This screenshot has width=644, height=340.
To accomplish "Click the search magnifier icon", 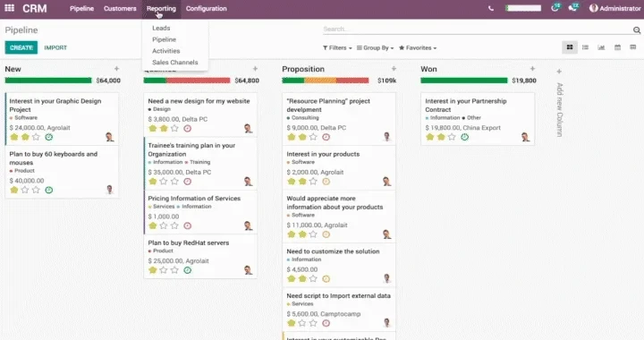I will coord(637,30).
